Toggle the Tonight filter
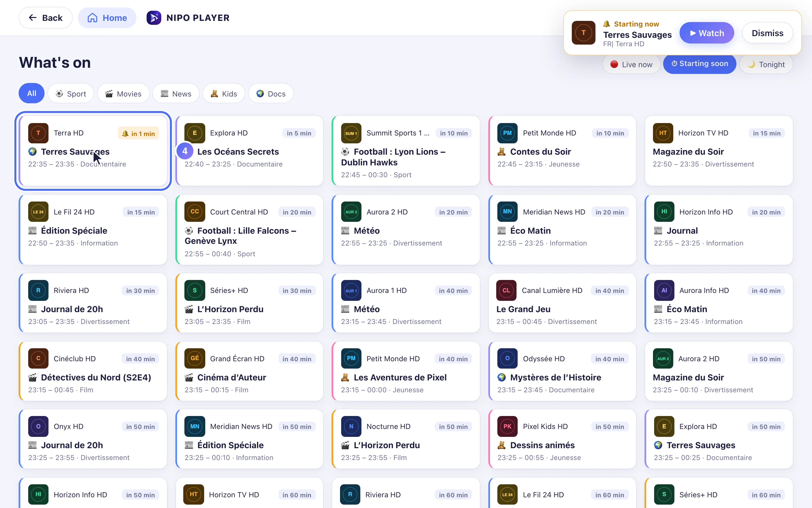Screen dimensions: 812x508 (766, 64)
